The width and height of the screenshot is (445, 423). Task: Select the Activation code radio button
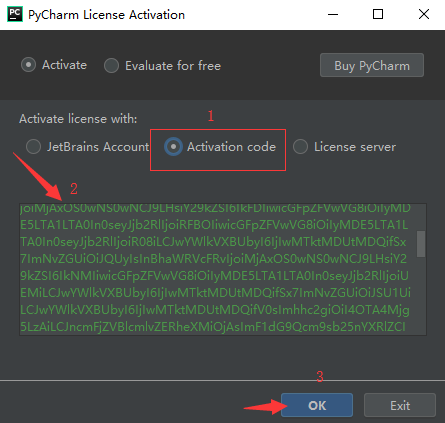coord(173,147)
